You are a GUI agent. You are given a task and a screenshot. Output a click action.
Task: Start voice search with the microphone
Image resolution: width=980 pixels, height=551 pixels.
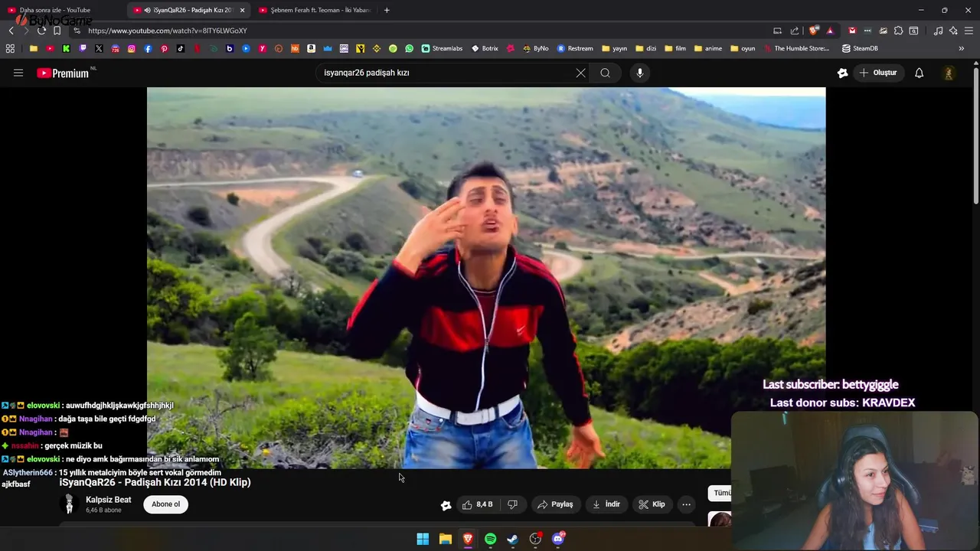point(640,73)
